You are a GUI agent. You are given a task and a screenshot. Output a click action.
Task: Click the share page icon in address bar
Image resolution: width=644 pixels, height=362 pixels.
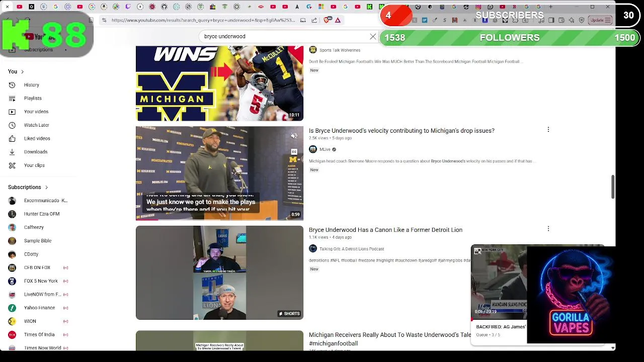pos(314,20)
